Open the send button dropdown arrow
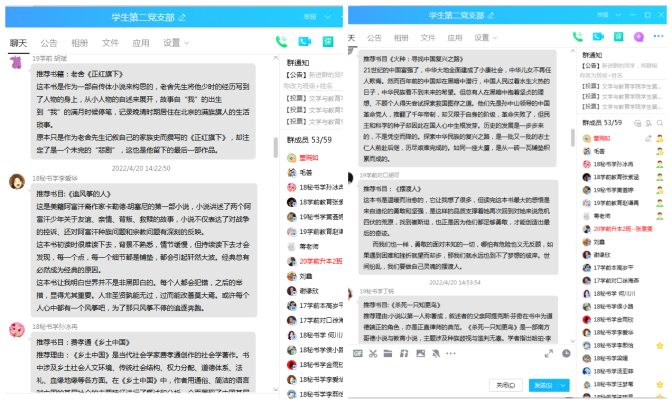 click(x=563, y=385)
